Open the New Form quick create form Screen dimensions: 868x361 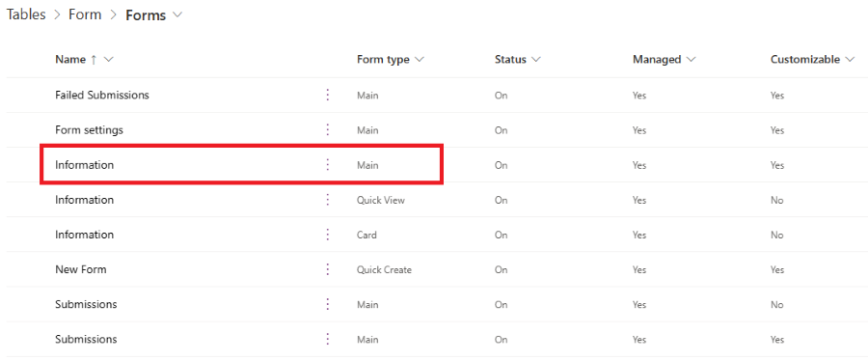click(x=81, y=269)
